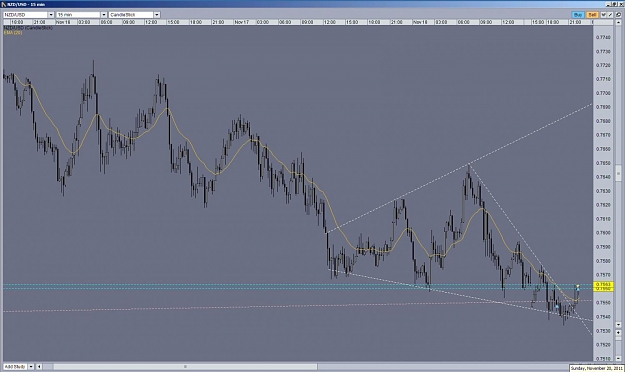Click the Sunday, November 20, 2011 date tooltip
The image size is (625, 372).
[x=596, y=368]
